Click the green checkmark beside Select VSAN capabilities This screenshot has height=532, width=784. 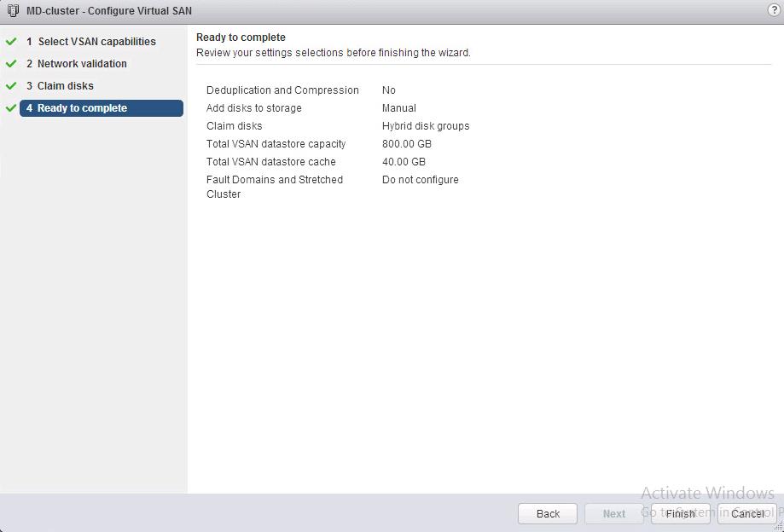tap(11, 42)
